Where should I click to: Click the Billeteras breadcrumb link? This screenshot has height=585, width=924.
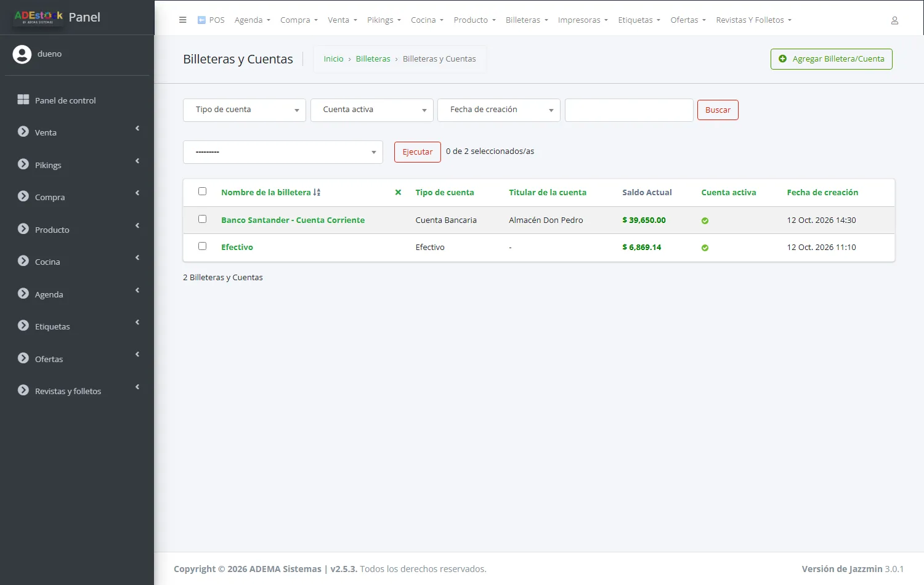pos(373,59)
